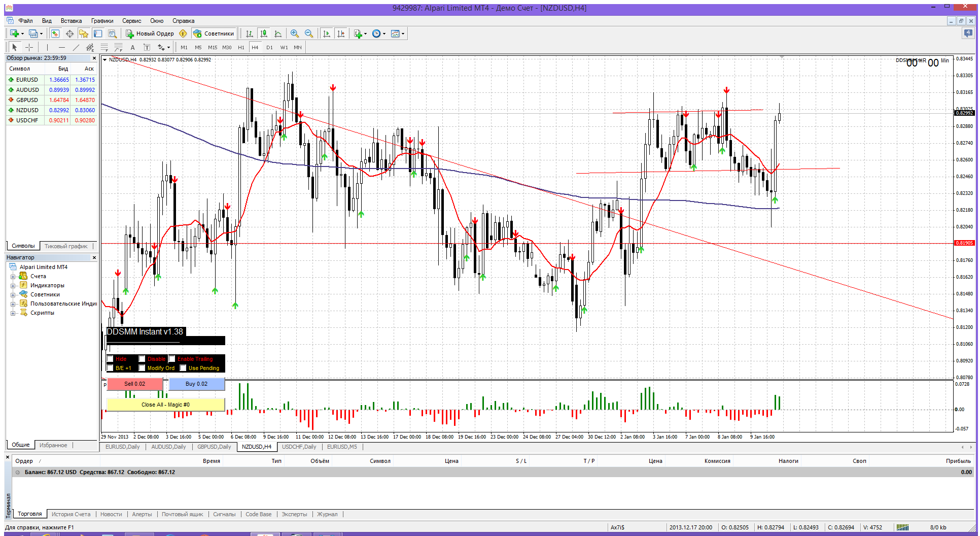This screenshot has width=980, height=536.
Task: Switch chart to Line Chart icon
Action: click(278, 33)
